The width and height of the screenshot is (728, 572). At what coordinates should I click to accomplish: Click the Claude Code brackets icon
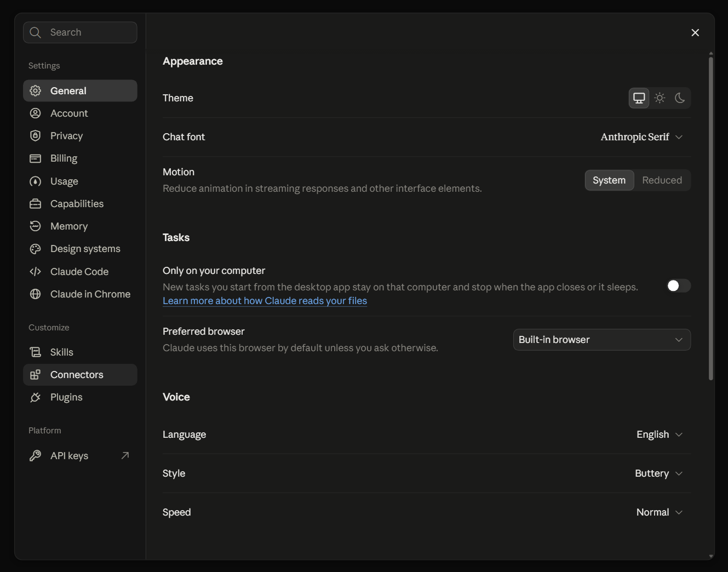click(36, 271)
